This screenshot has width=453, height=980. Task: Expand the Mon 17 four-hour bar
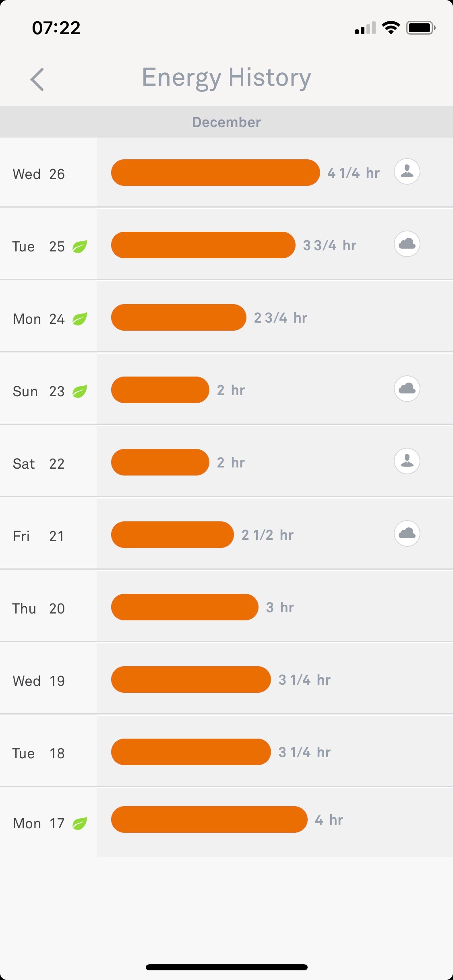[209, 819]
